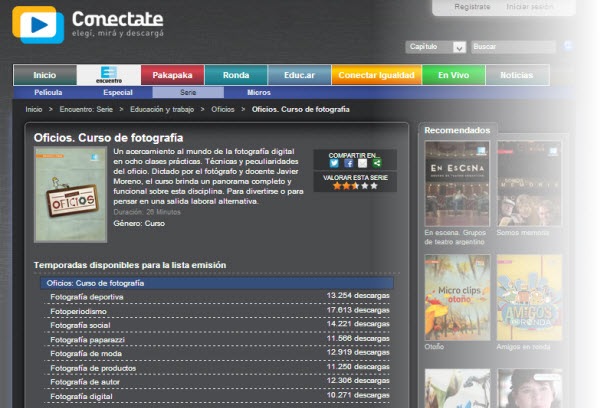
Task: Share series via email envelope icon
Action: coord(362,163)
